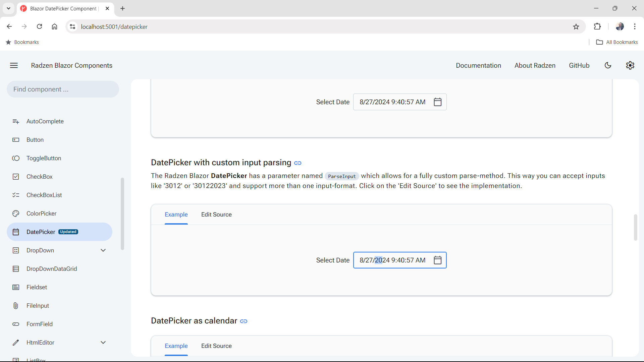Open browser extensions puzzle icon

pyautogui.click(x=597, y=26)
